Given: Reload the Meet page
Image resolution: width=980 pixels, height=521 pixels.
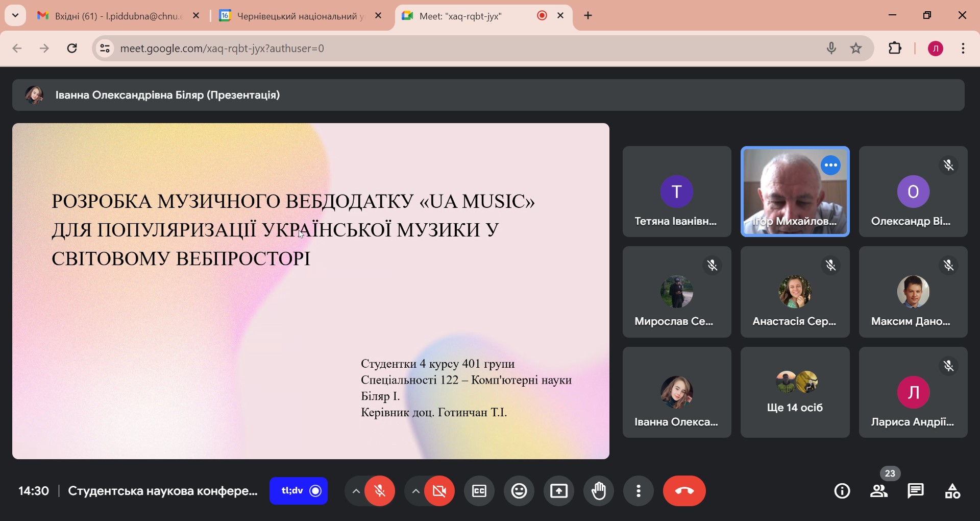Looking at the screenshot, I should pyautogui.click(x=72, y=49).
